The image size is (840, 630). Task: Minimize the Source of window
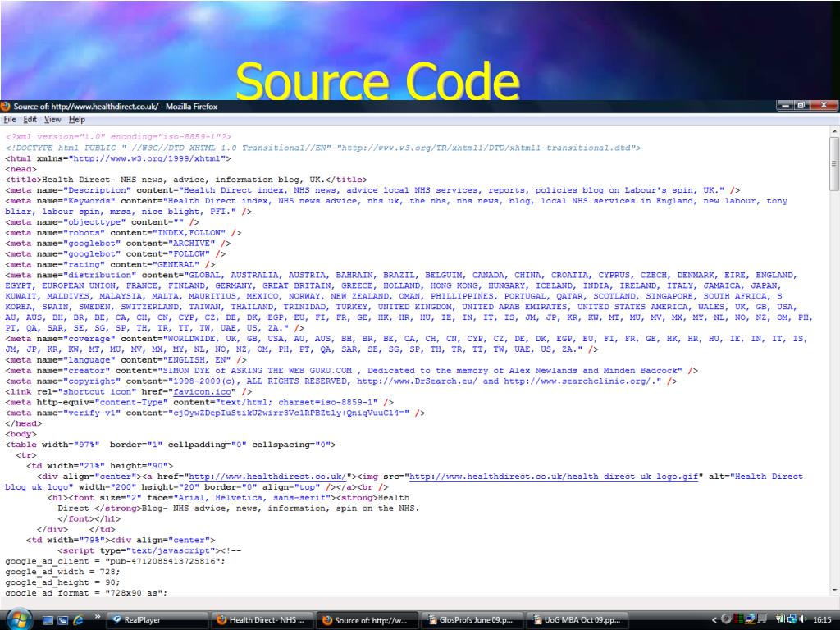(x=785, y=106)
